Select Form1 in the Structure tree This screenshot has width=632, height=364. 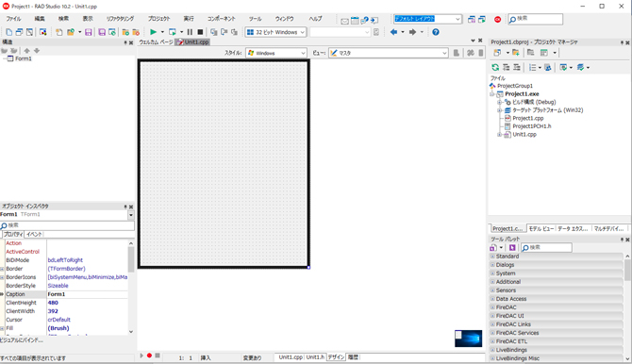[x=23, y=58]
